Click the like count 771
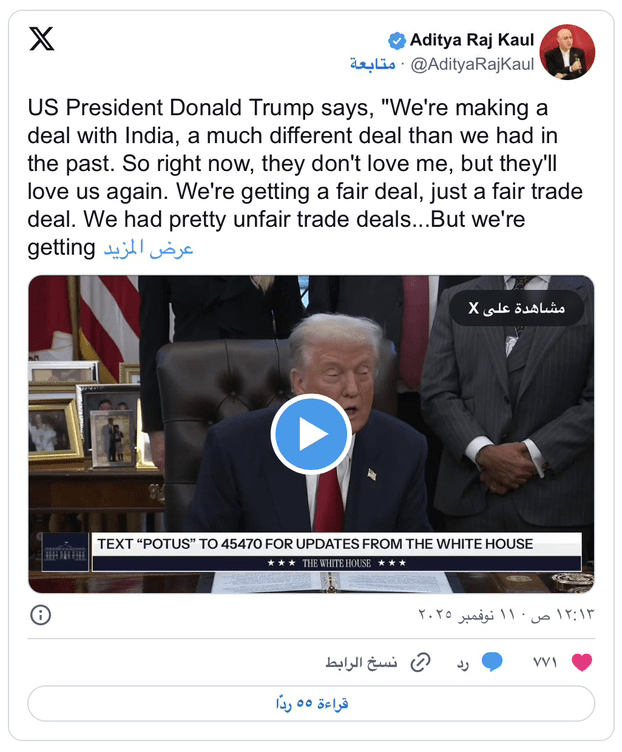 click(x=545, y=662)
